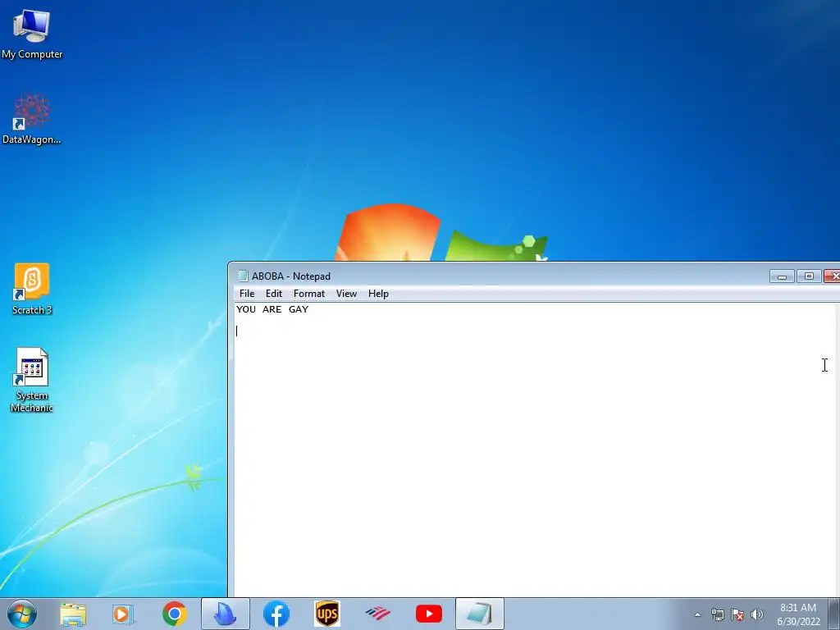The height and width of the screenshot is (630, 840).
Task: Maximize the ABOBA Notepad window
Action: [809, 276]
